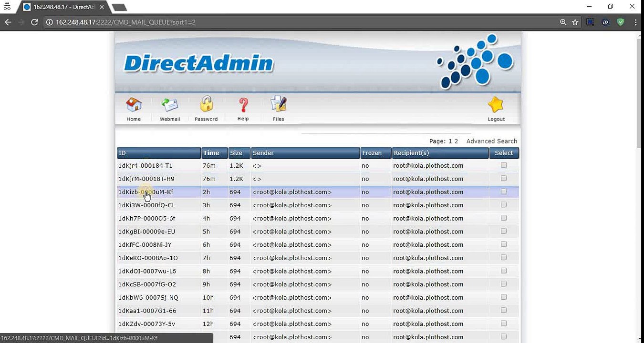
Task: Open the Advanced Search link
Action: click(492, 141)
